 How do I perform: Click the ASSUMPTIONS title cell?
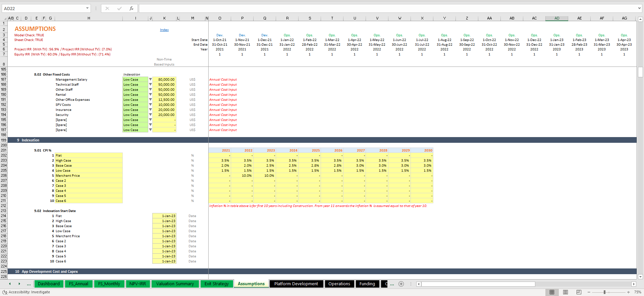pyautogui.click(x=35, y=29)
